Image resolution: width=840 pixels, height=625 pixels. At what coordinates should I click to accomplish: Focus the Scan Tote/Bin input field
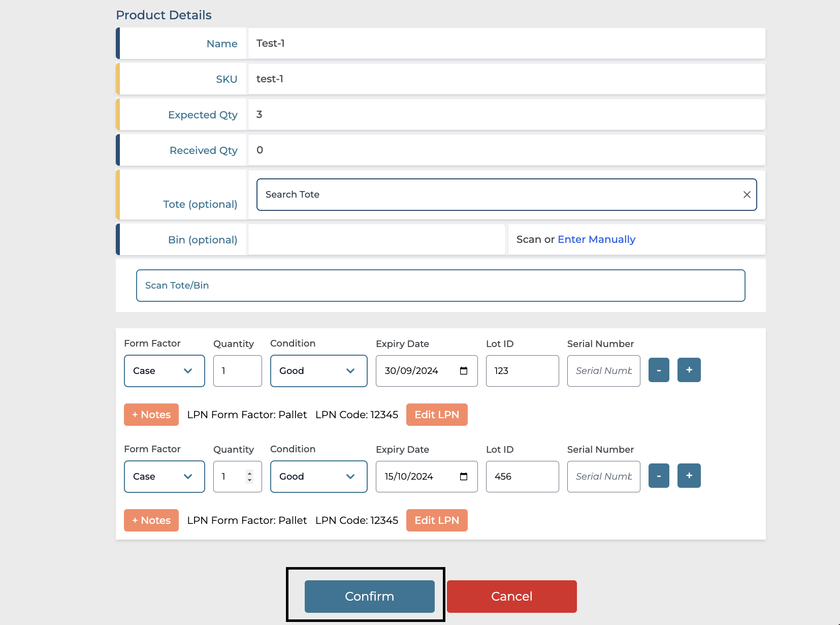(440, 286)
